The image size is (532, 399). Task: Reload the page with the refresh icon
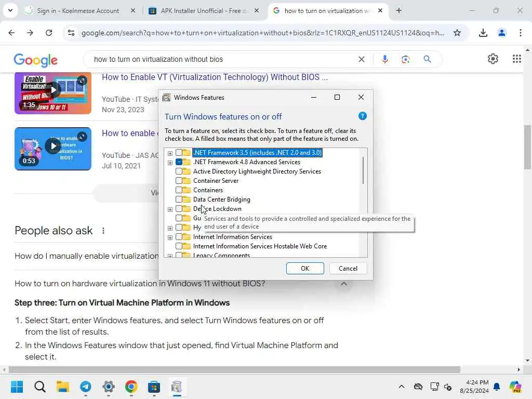[49, 33]
